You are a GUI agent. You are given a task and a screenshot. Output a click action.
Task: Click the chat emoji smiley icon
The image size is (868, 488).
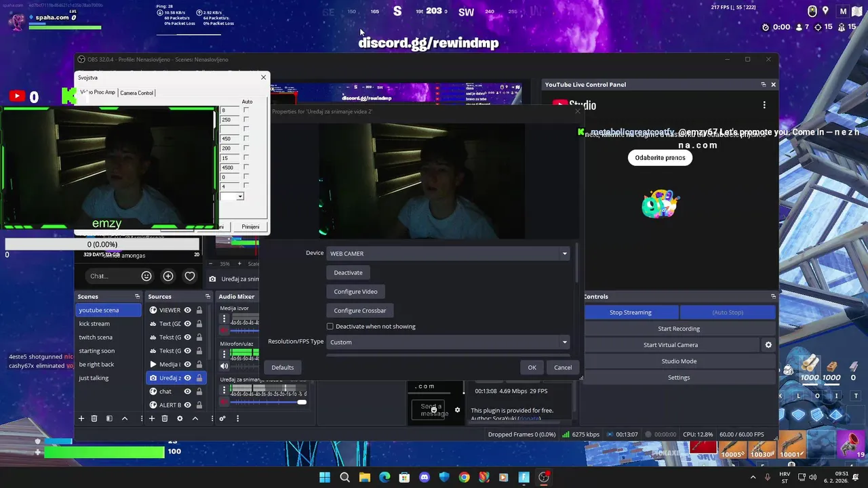(146, 276)
